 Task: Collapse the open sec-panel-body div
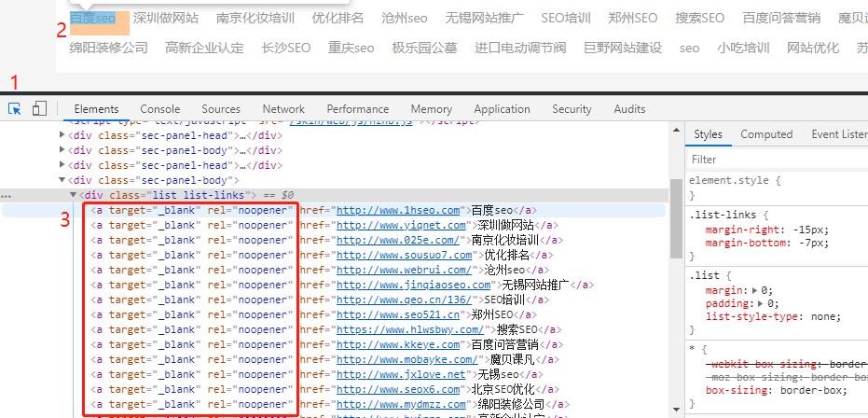tap(62, 180)
